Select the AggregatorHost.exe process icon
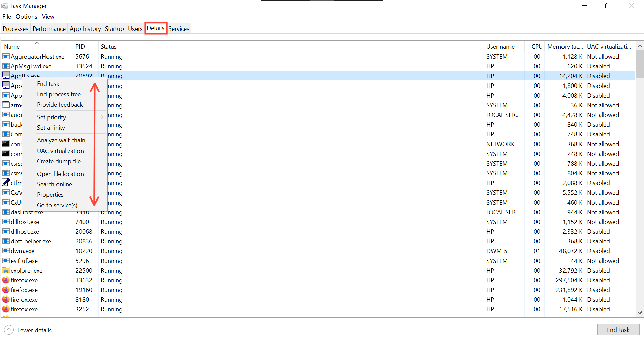This screenshot has width=644, height=342. pos(6,56)
